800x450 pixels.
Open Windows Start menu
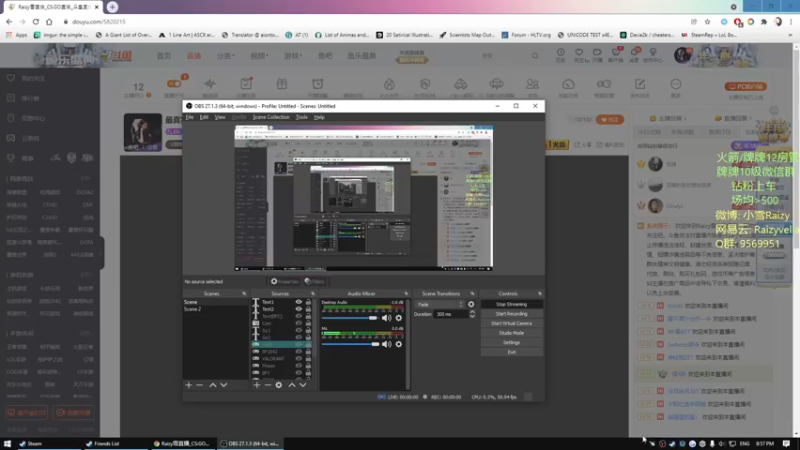[x=7, y=444]
